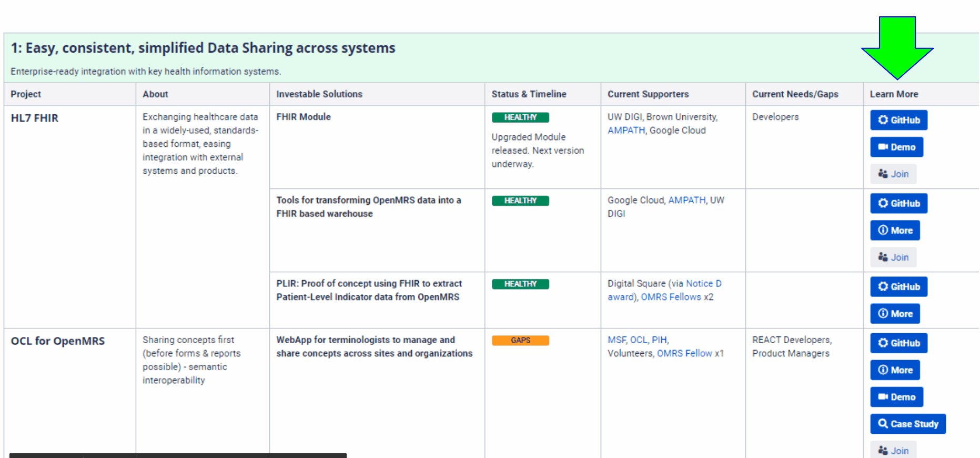The width and height of the screenshot is (980, 458).
Task: Click HEALTHY badge in PLIR row
Action: [x=520, y=284]
